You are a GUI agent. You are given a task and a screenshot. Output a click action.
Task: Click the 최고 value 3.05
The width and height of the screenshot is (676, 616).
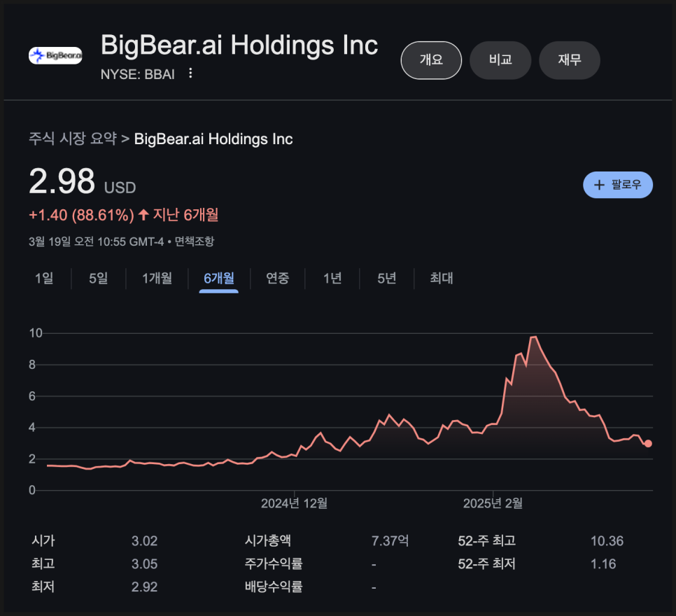pyautogui.click(x=144, y=563)
